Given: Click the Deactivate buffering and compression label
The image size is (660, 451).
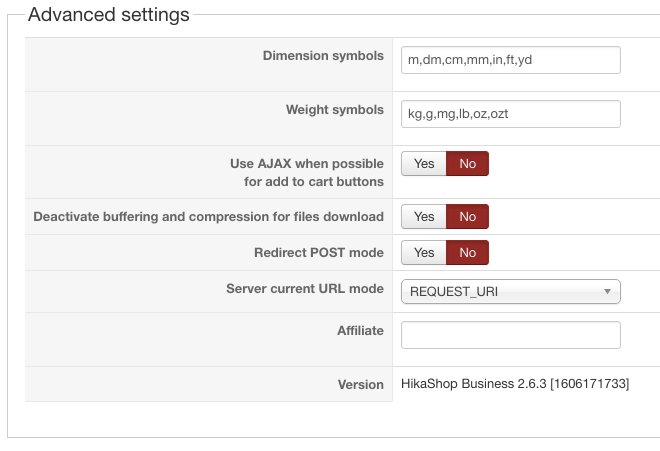Looking at the screenshot, I should click(x=208, y=216).
